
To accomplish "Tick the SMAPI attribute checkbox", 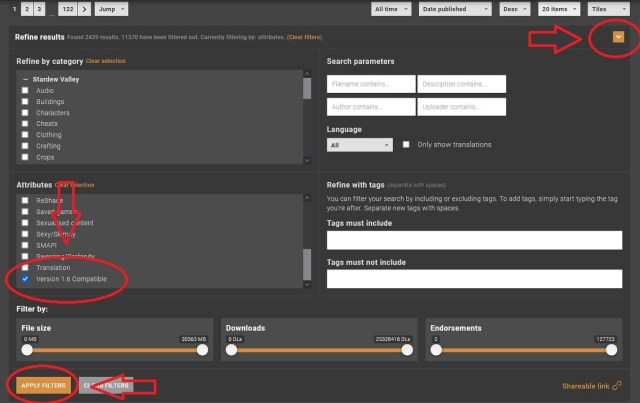I will (25, 245).
